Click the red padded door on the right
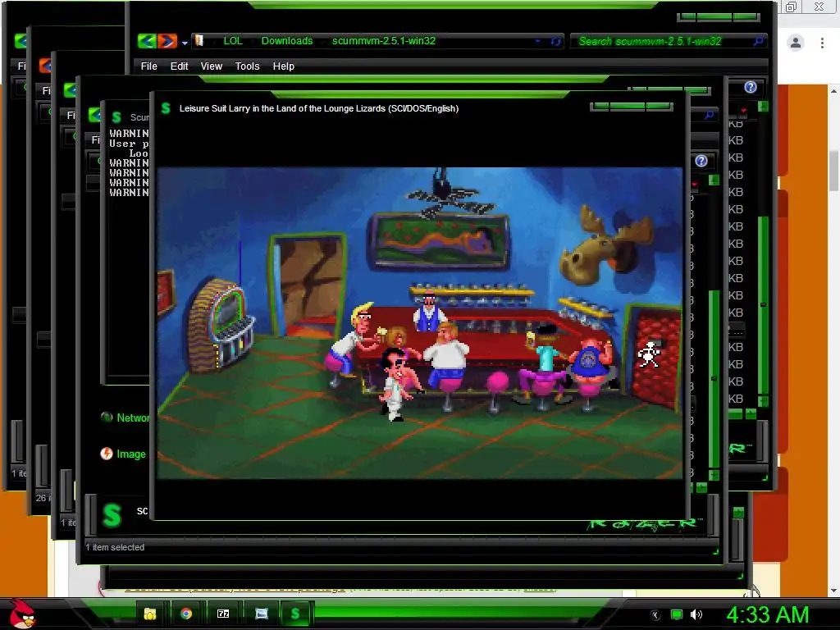 pos(653,358)
